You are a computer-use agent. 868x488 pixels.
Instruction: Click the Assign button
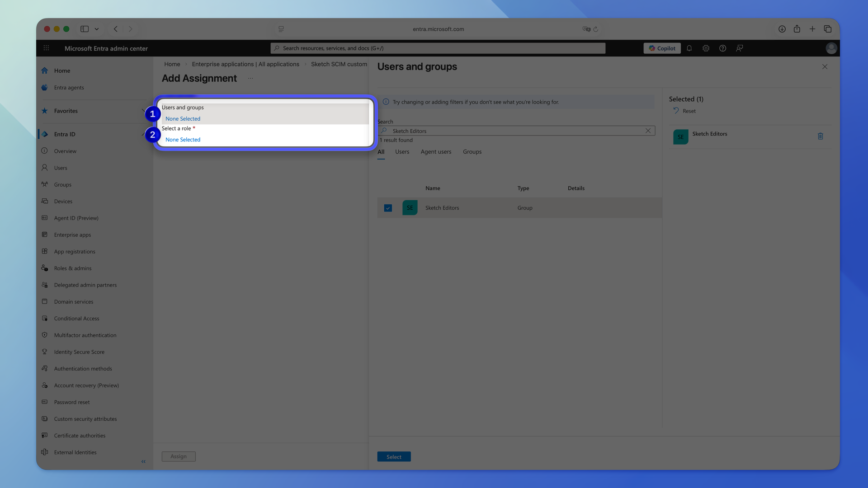[x=179, y=456]
